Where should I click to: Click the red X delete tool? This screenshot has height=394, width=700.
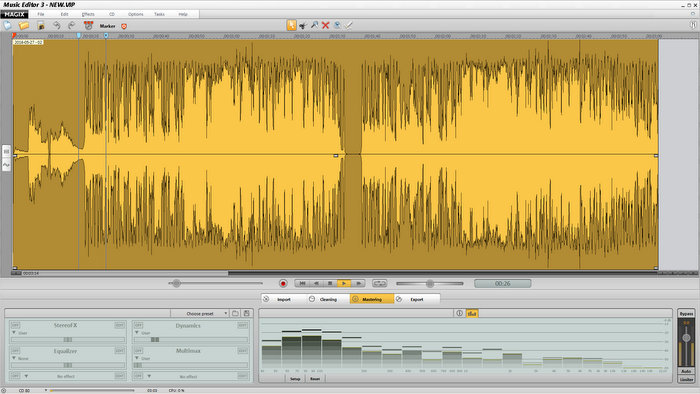click(x=325, y=25)
